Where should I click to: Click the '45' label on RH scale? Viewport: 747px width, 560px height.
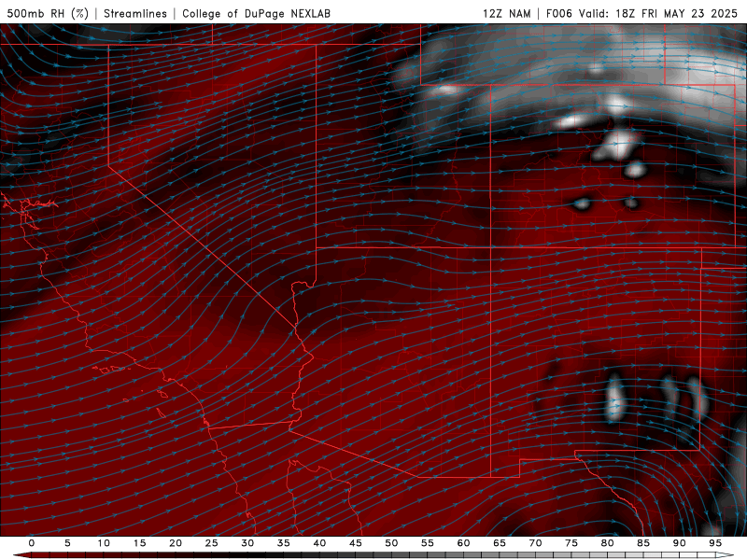click(356, 543)
